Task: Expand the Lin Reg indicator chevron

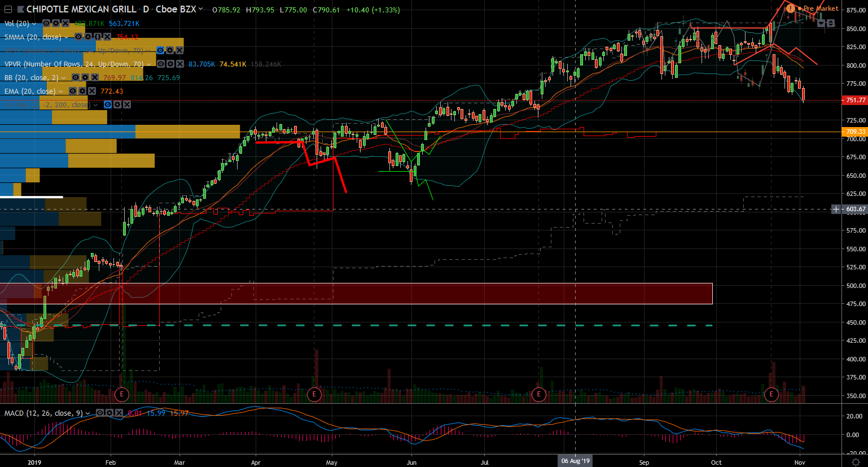Action: tap(96, 105)
